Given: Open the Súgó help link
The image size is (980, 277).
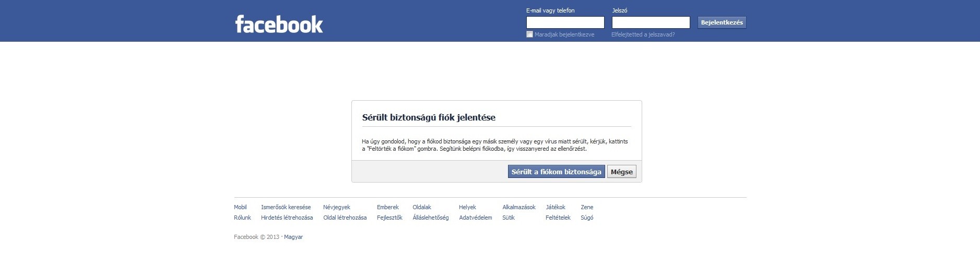Looking at the screenshot, I should [x=586, y=218].
